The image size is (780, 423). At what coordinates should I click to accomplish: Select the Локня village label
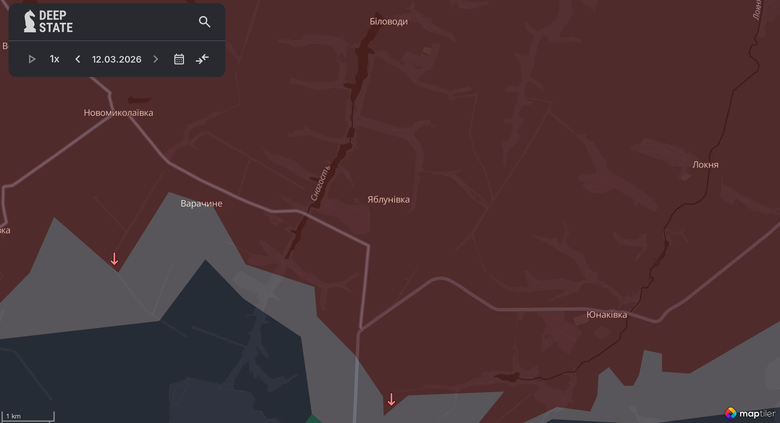705,164
